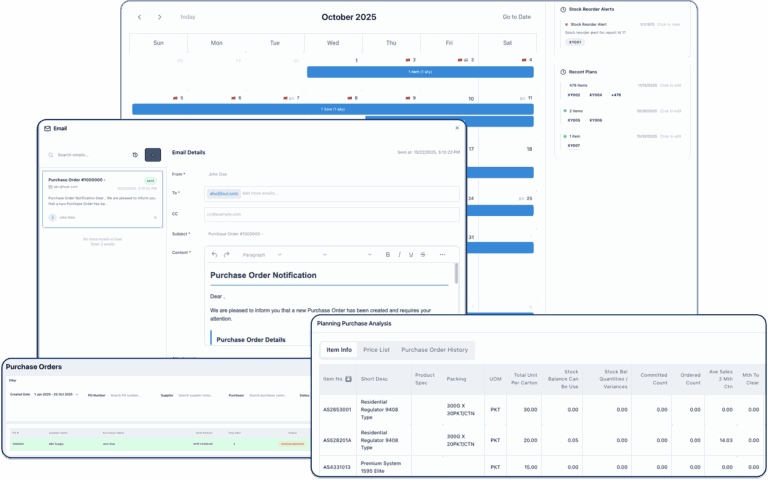Click the plus button to compose email
Viewport: 768px width, 480px height.
pos(152,155)
